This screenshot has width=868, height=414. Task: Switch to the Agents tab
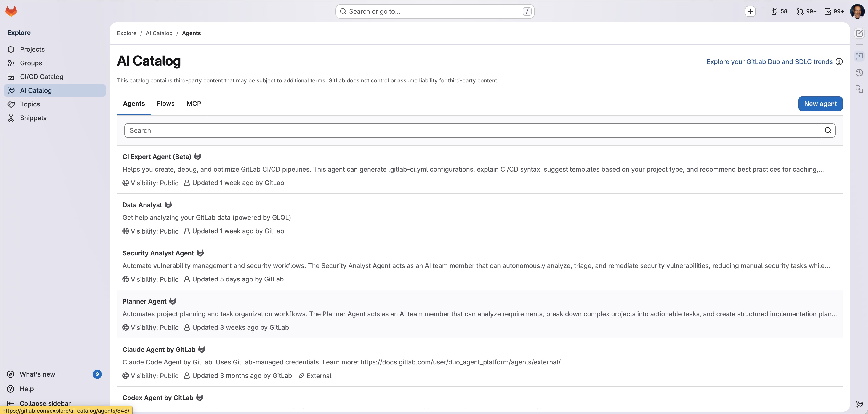tap(134, 103)
